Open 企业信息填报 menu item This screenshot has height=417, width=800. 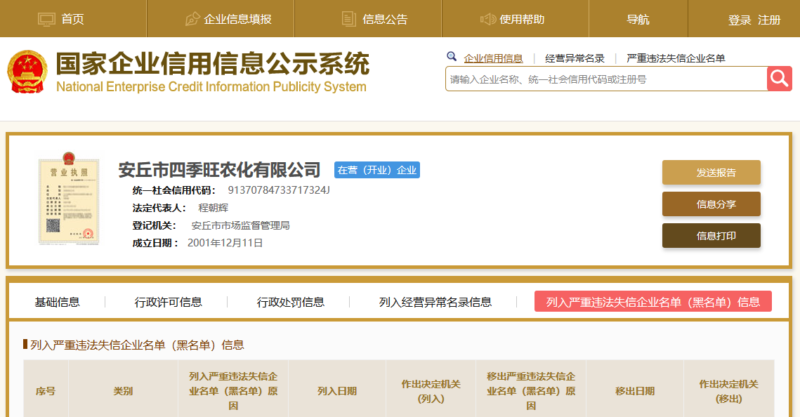click(x=237, y=19)
